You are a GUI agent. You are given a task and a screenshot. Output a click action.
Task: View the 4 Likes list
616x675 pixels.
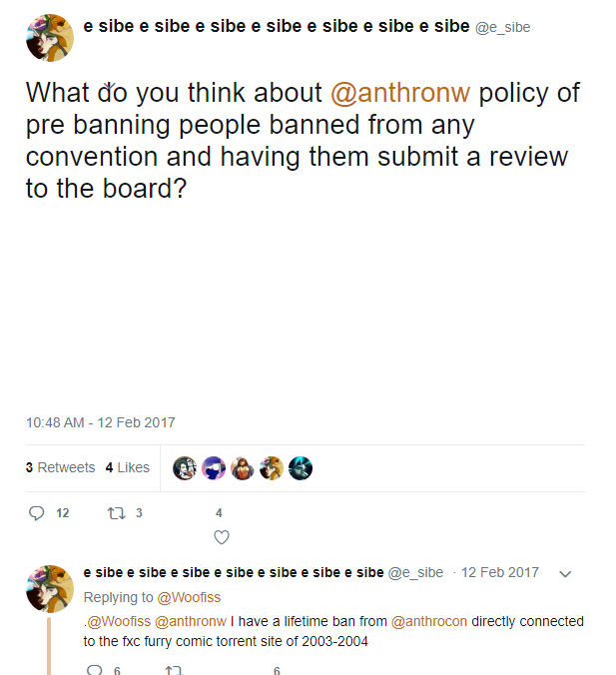[128, 467]
